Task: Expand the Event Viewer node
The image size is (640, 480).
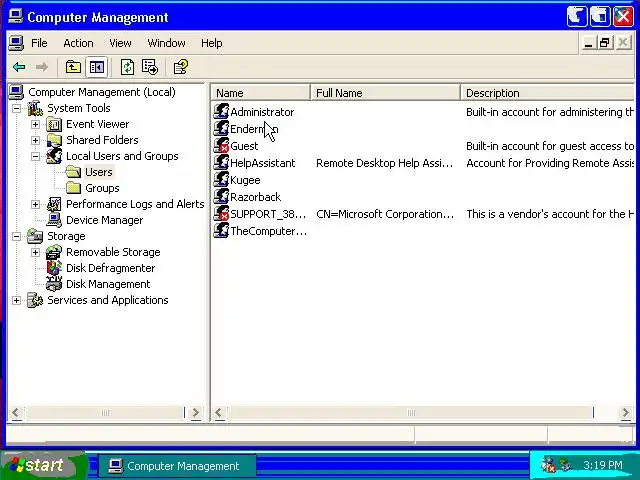Action: click(x=36, y=124)
